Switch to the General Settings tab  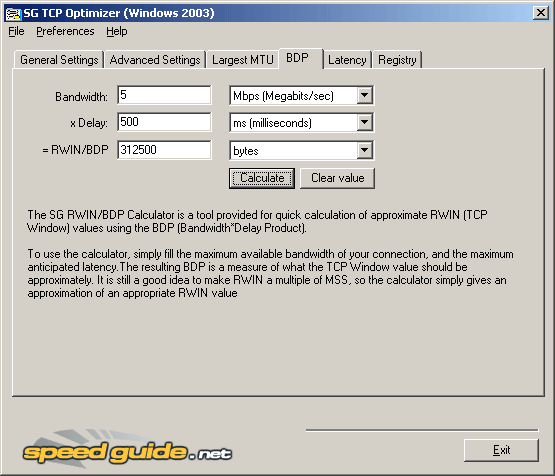(59, 60)
